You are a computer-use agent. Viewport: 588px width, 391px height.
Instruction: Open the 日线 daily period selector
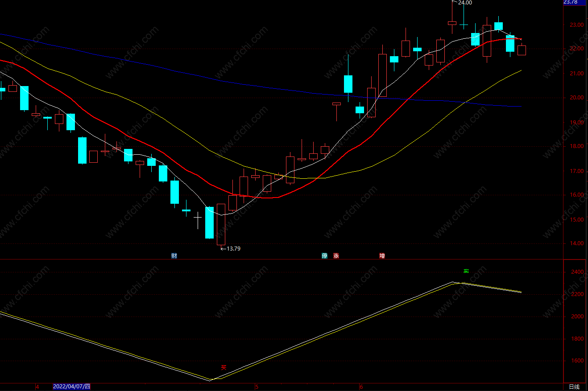[x=574, y=387]
